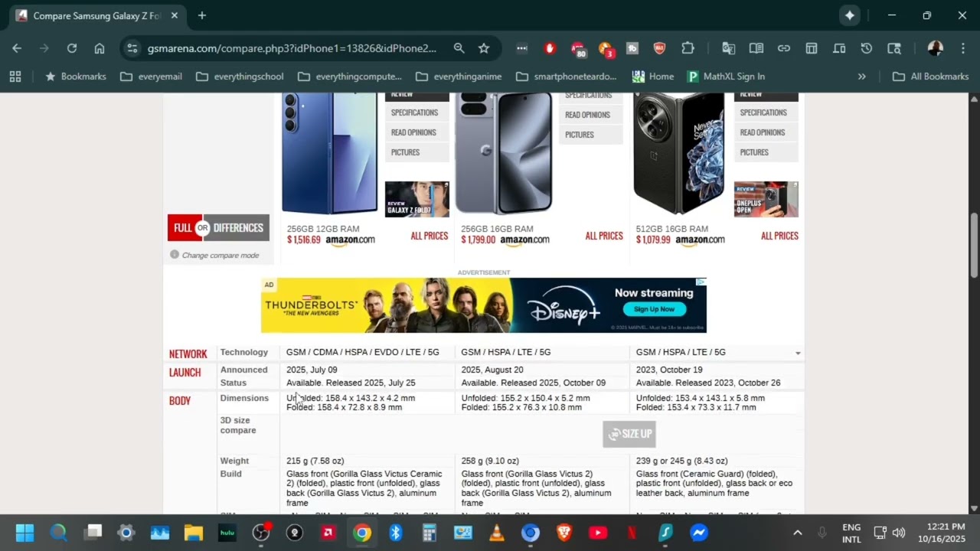View ALL PRICES for the $1,516.69 phone

(x=430, y=236)
